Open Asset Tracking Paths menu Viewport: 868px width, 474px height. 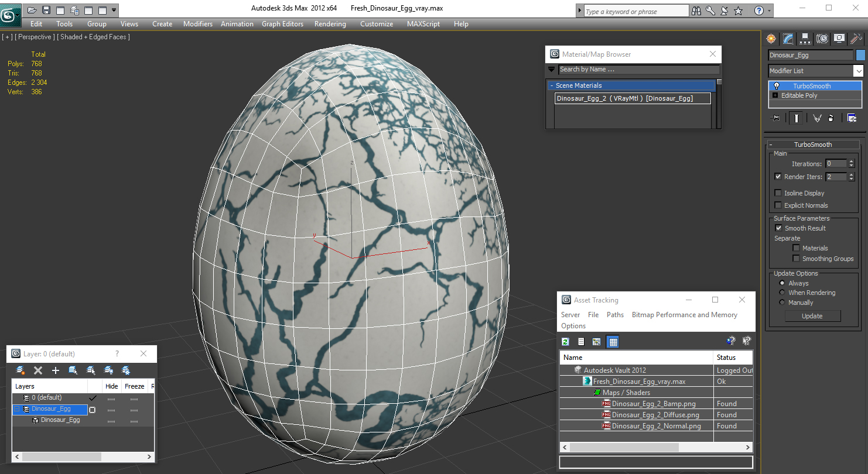(x=615, y=315)
